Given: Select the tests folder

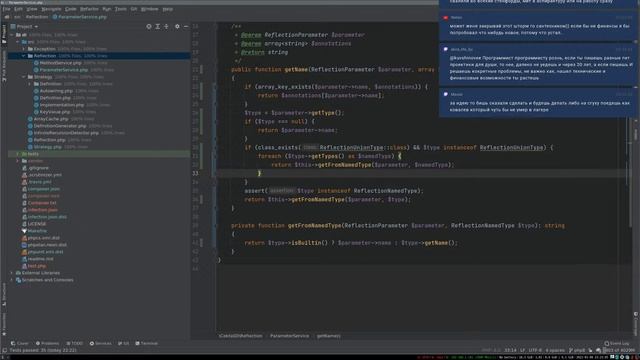Looking at the screenshot, I should click(33, 154).
